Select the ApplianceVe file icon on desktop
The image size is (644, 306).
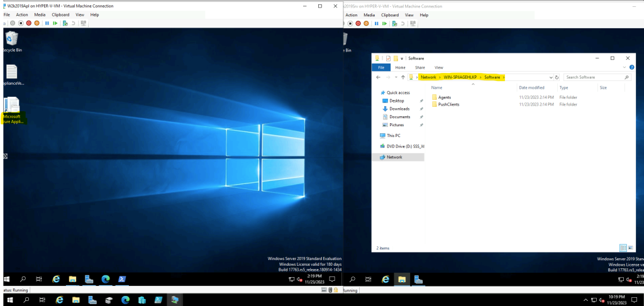tap(13, 75)
